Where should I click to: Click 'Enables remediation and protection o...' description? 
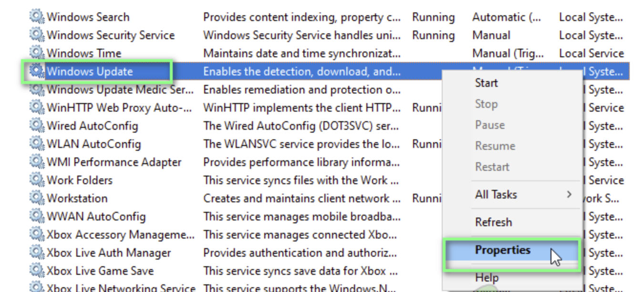(x=302, y=90)
